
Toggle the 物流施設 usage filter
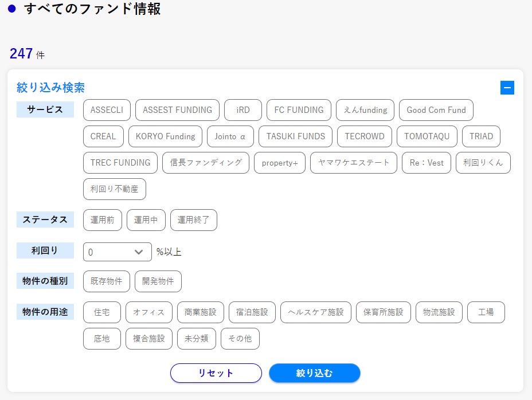coord(439,312)
